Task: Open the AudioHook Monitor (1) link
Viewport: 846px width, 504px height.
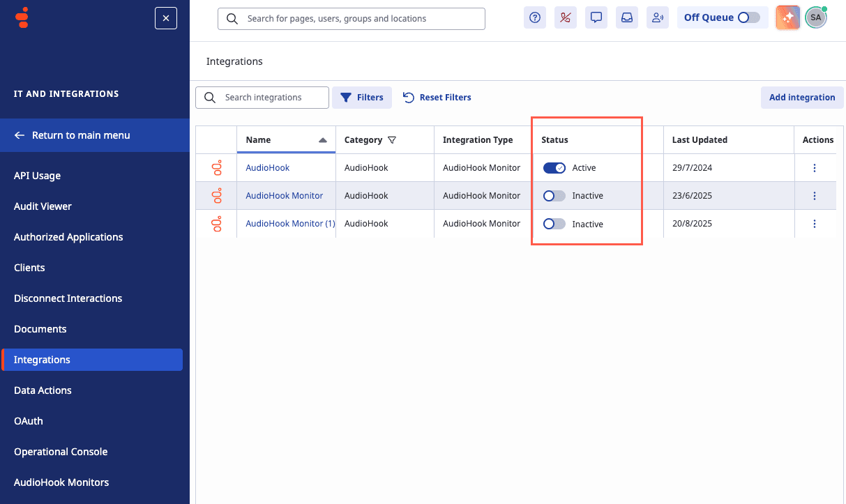Action: pos(290,224)
